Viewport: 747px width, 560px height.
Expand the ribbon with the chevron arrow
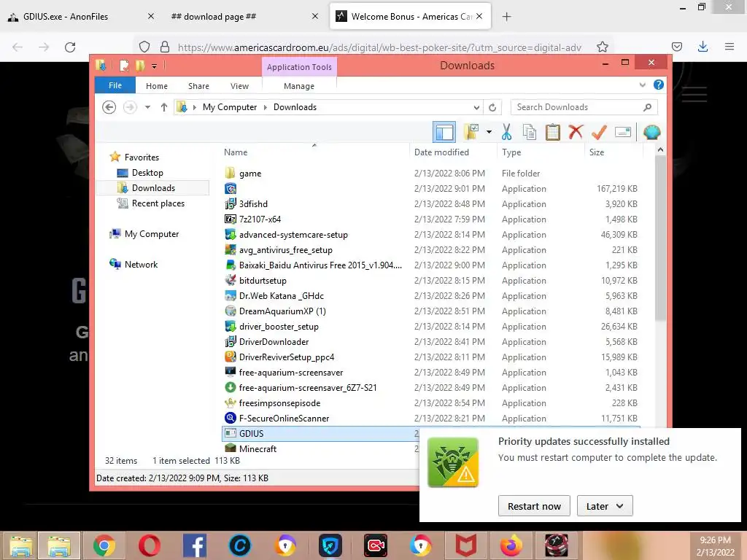(642, 85)
